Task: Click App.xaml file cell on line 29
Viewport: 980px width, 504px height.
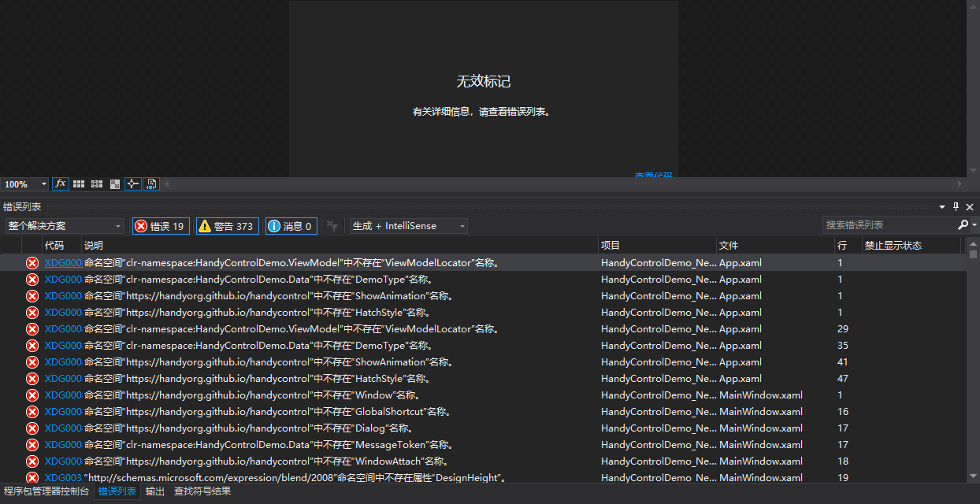Action: pyautogui.click(x=741, y=329)
